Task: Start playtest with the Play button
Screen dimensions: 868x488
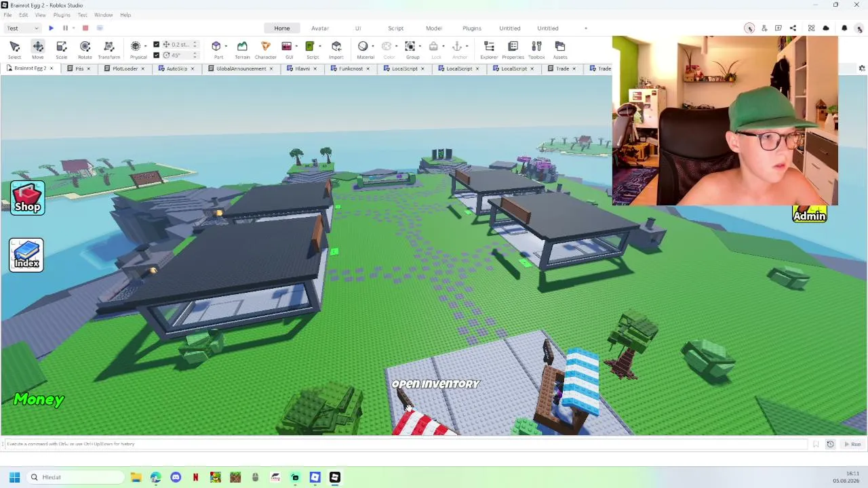Action: [x=51, y=28]
